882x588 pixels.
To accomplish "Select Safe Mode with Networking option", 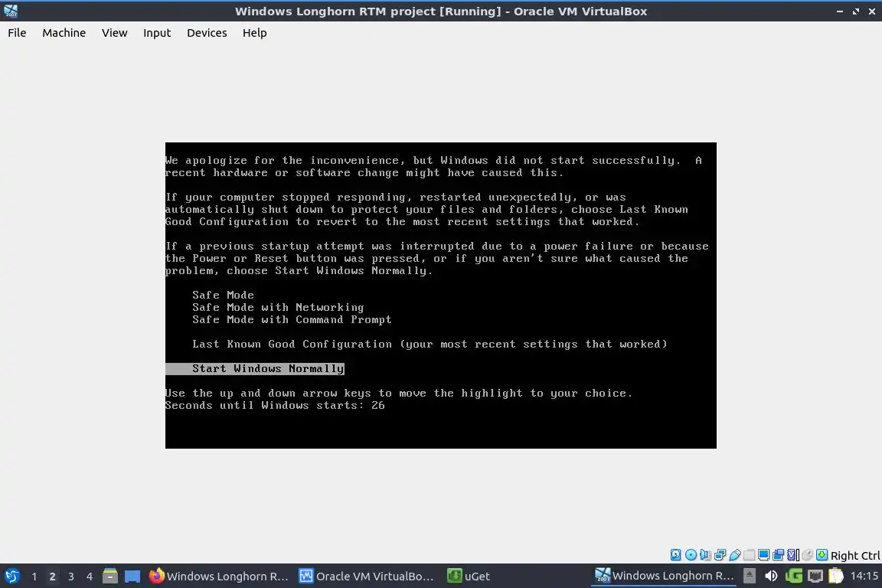I will 278,307.
